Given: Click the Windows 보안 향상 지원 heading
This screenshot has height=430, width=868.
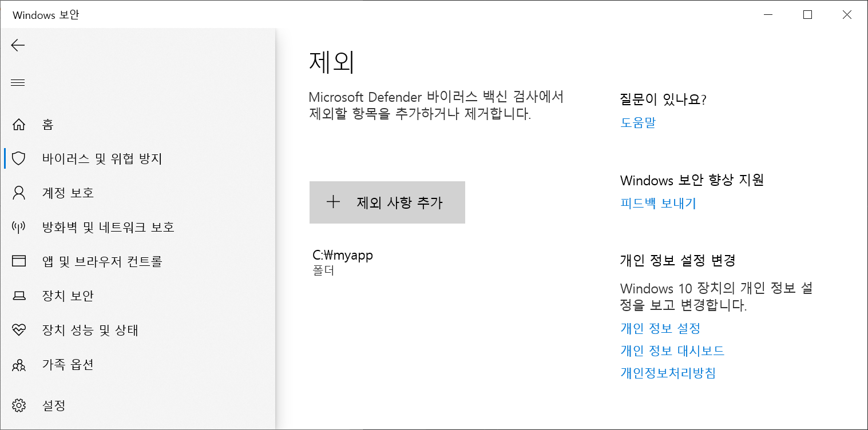Looking at the screenshot, I should (692, 180).
